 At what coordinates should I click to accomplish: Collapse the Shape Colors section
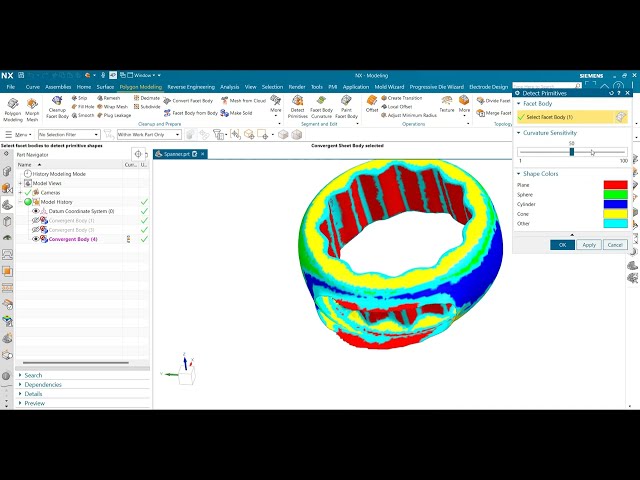519,173
